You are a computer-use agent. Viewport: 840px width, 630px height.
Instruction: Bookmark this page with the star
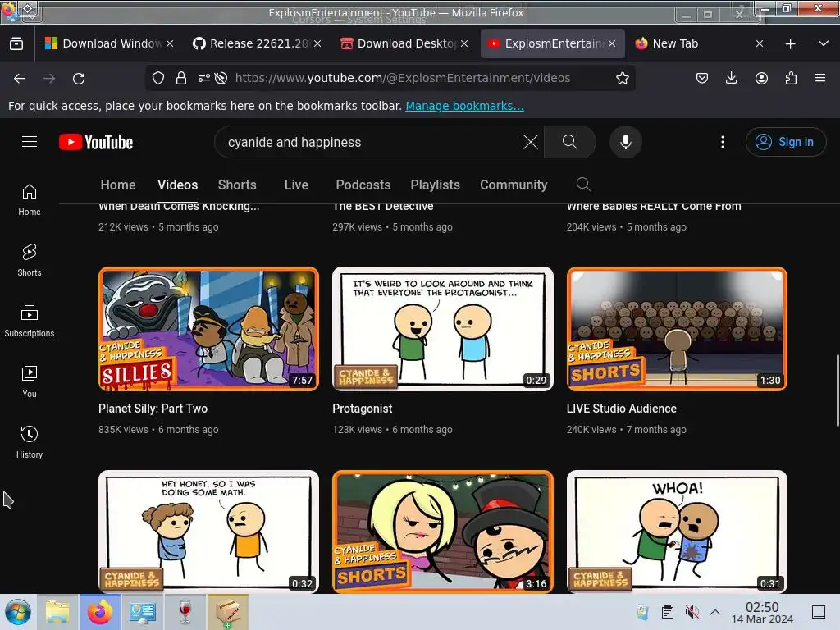[x=622, y=78]
